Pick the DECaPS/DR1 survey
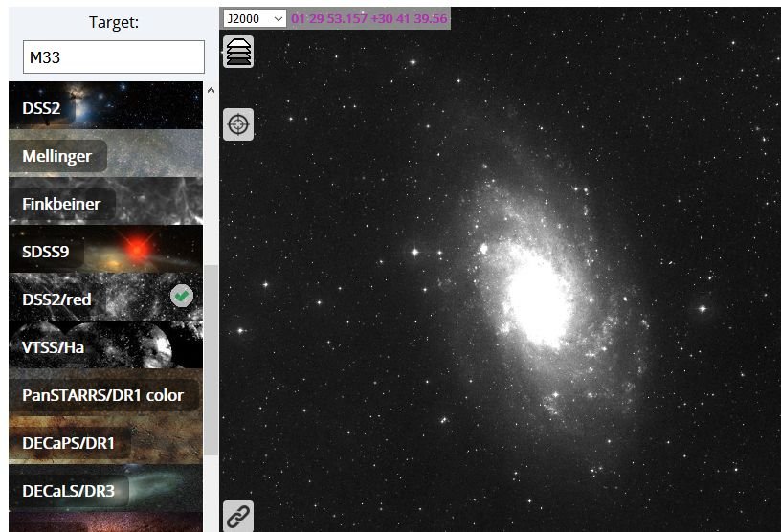Screen dimensions: 781x532 (105, 440)
